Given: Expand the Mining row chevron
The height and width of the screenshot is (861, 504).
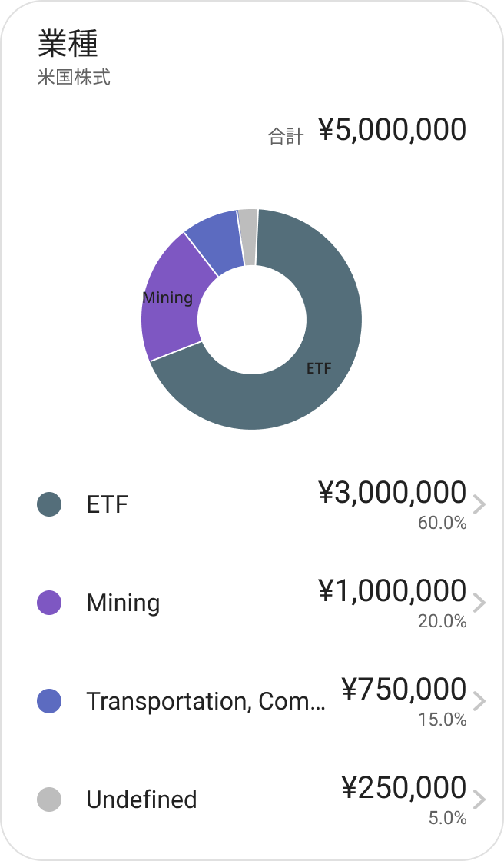Looking at the screenshot, I should point(479,603).
